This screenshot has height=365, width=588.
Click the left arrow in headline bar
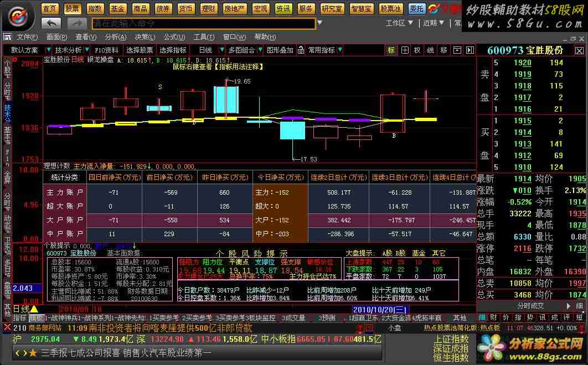pos(17,353)
